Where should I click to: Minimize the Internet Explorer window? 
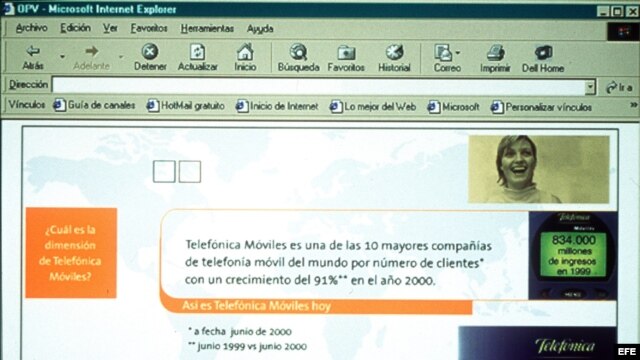(x=603, y=11)
